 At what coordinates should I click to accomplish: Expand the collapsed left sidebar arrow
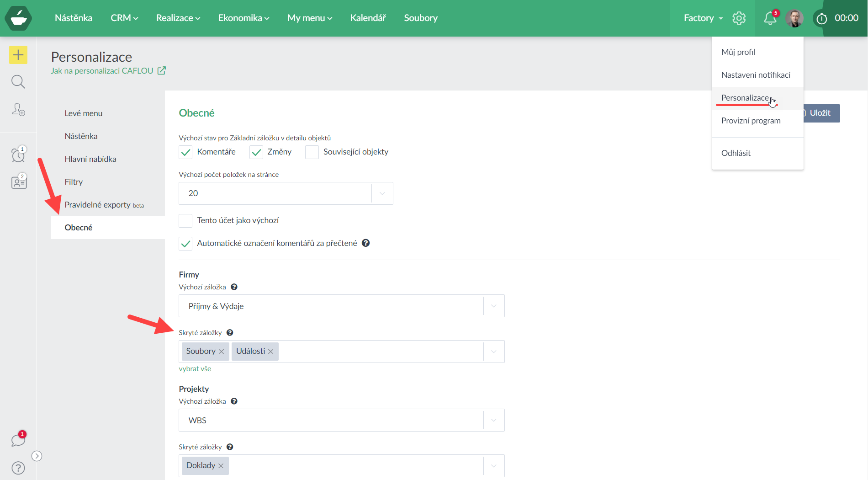click(x=37, y=456)
